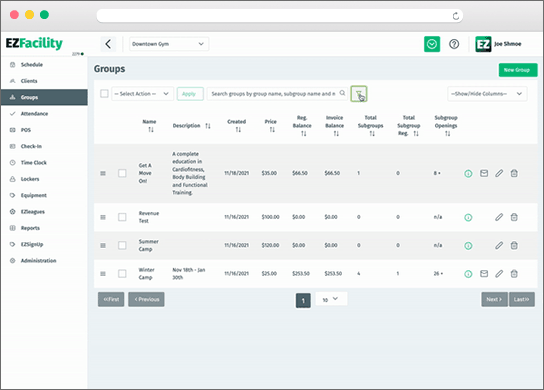Edit the Get A Move On! group

499,173
